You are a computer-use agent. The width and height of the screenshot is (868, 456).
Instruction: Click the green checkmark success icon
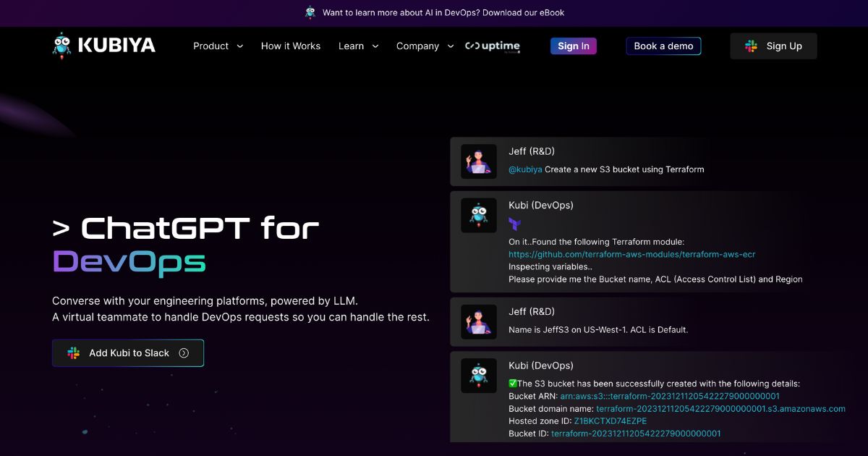click(x=513, y=384)
